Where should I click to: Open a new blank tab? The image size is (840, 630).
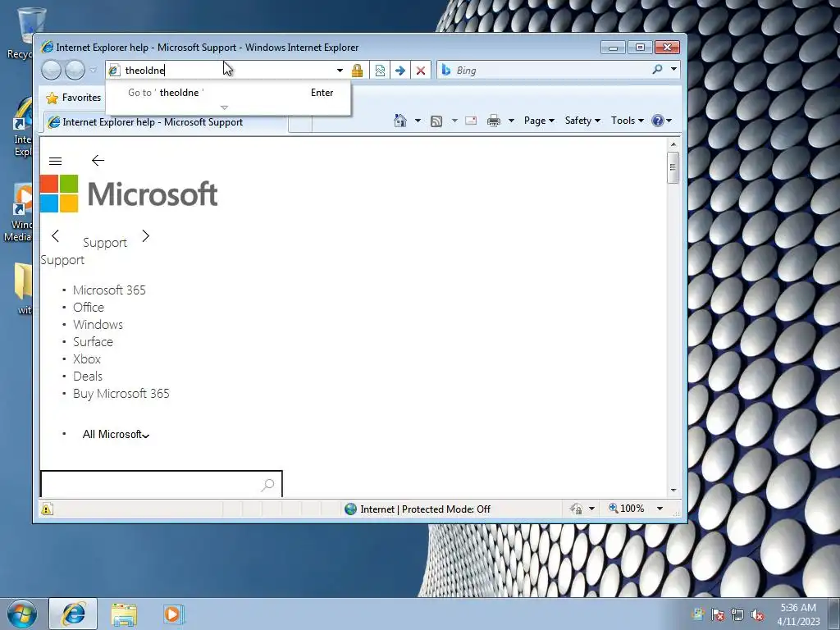tap(300, 123)
